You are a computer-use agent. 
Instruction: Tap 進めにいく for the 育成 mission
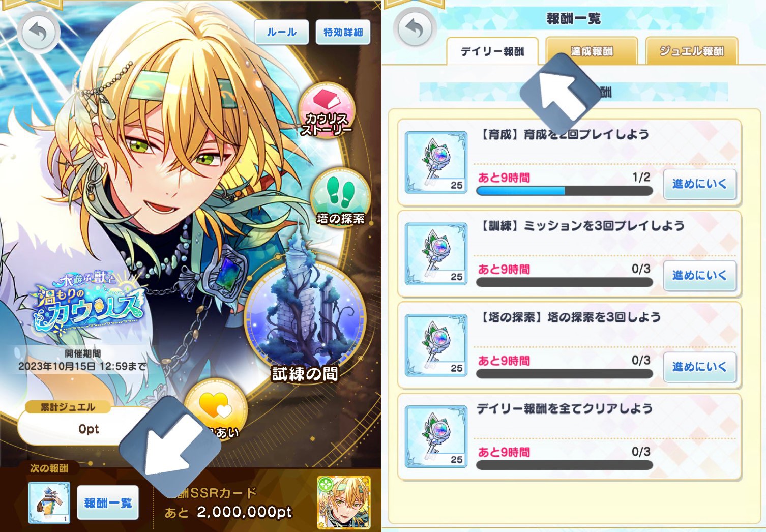[x=700, y=184]
